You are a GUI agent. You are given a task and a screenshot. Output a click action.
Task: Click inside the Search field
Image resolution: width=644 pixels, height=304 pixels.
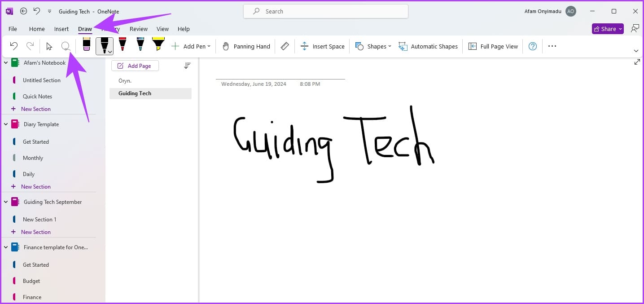(x=325, y=11)
